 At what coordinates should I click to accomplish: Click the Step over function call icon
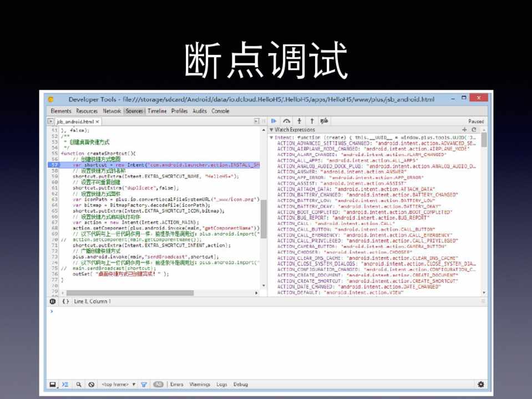coord(286,121)
